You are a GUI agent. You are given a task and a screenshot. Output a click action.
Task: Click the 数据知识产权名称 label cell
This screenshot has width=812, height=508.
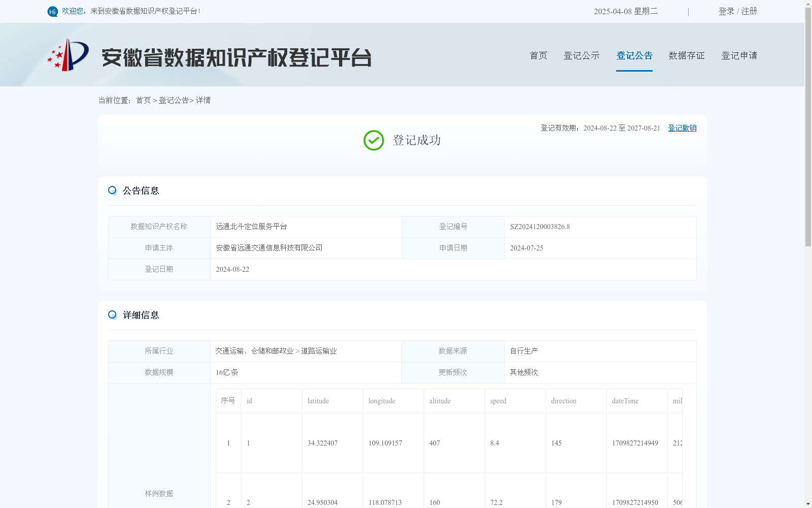[159, 227]
